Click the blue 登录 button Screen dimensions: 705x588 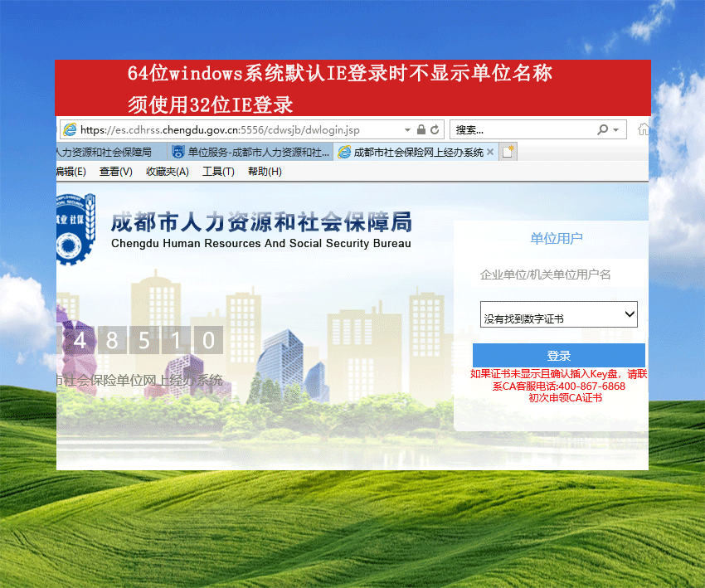558,356
